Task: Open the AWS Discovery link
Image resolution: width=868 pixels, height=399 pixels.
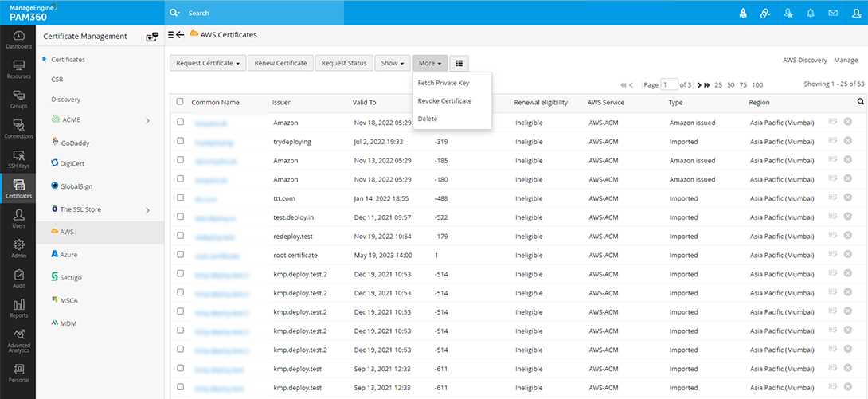Action: [804, 60]
